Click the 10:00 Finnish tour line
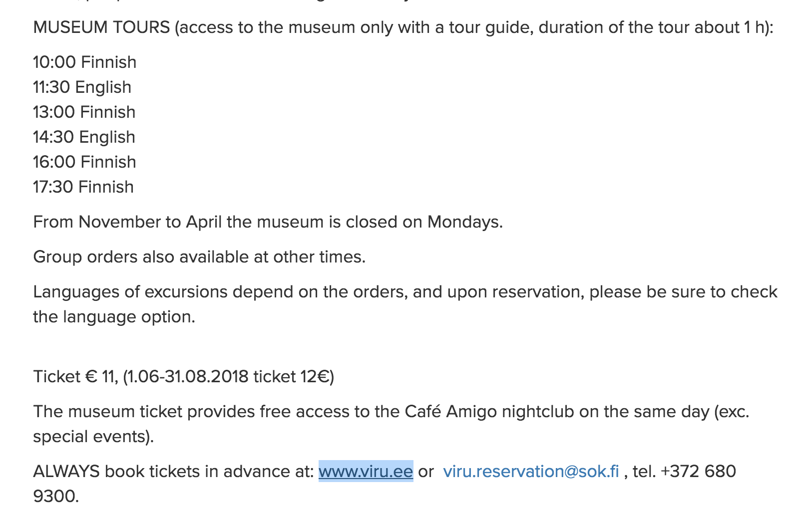This screenshot has width=812, height=512. (x=85, y=62)
